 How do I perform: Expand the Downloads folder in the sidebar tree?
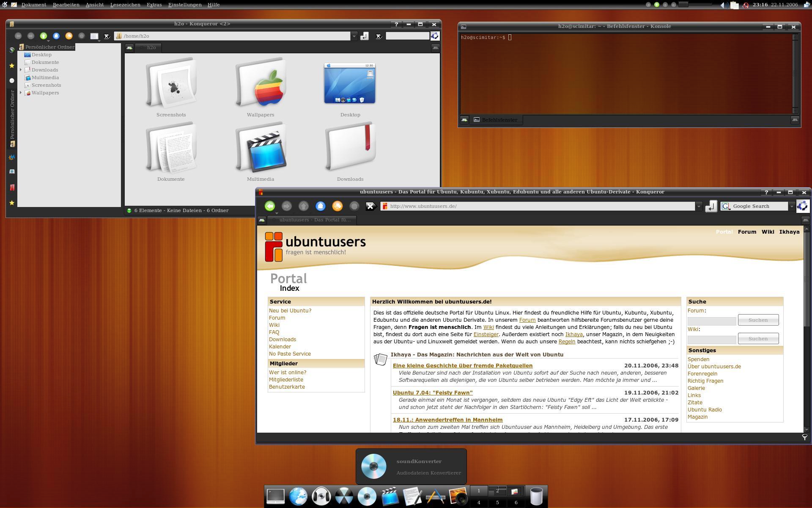[21, 70]
